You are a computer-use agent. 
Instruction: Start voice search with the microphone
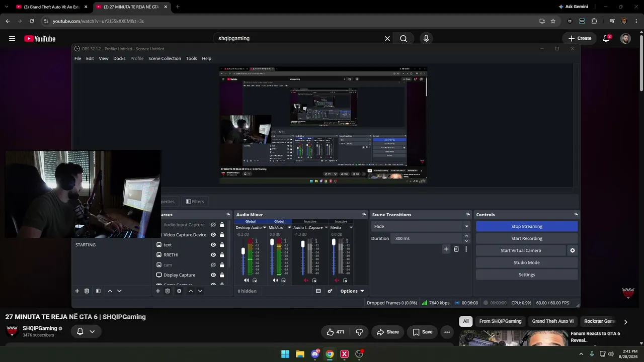coord(426,38)
